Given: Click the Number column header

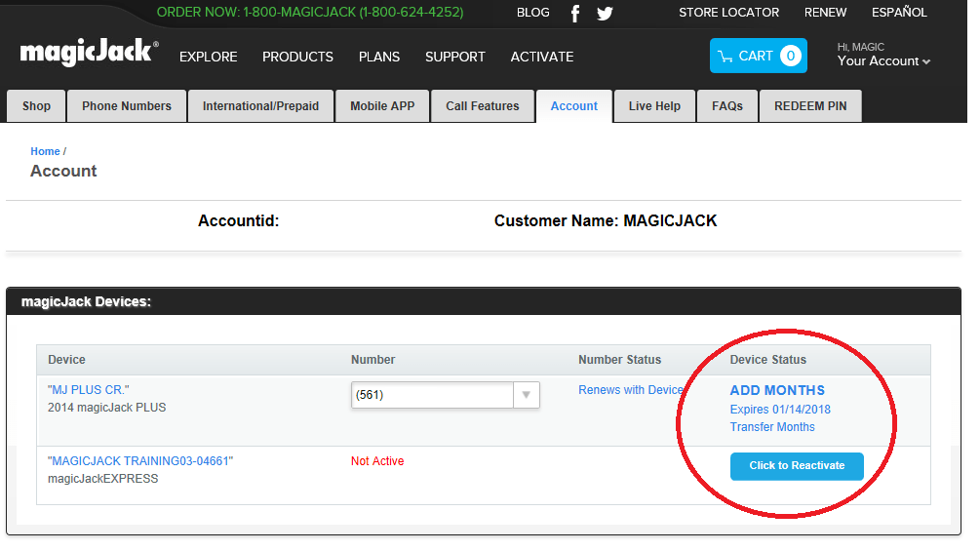Looking at the screenshot, I should coord(373,360).
